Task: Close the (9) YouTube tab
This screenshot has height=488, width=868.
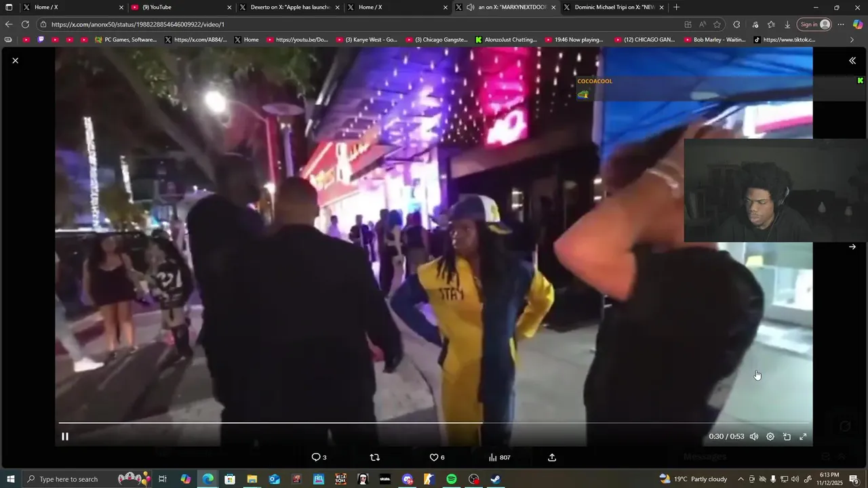Action: pos(229,7)
